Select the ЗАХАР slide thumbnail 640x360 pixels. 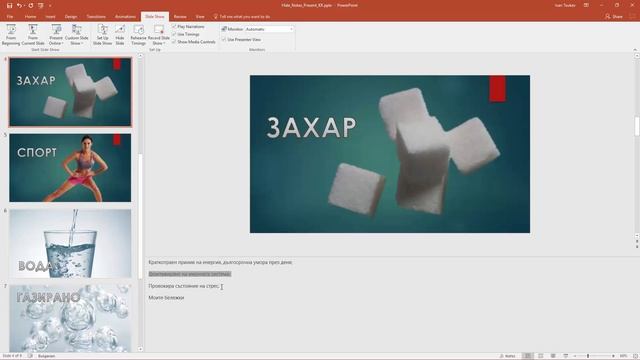[70, 92]
